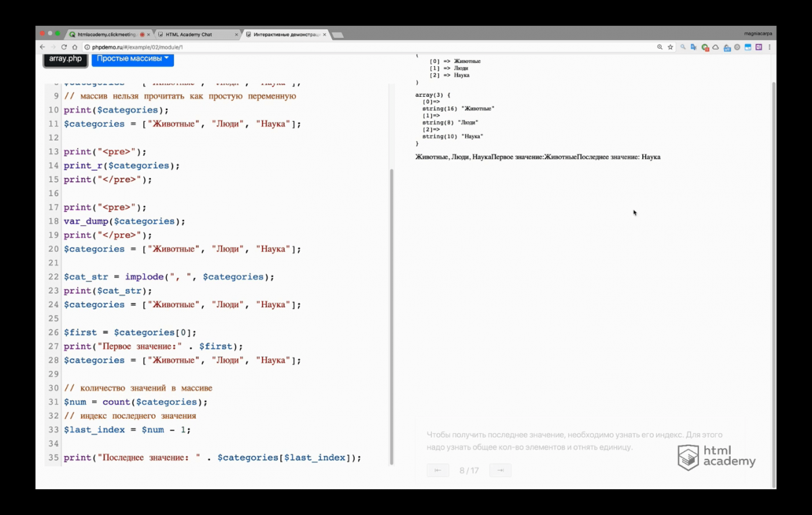Click output string(10) "Наука"
812x515 pixels.
pyautogui.click(x=453, y=136)
